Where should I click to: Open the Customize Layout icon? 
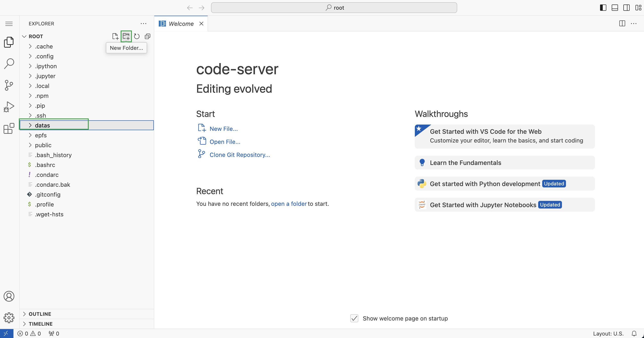point(638,8)
